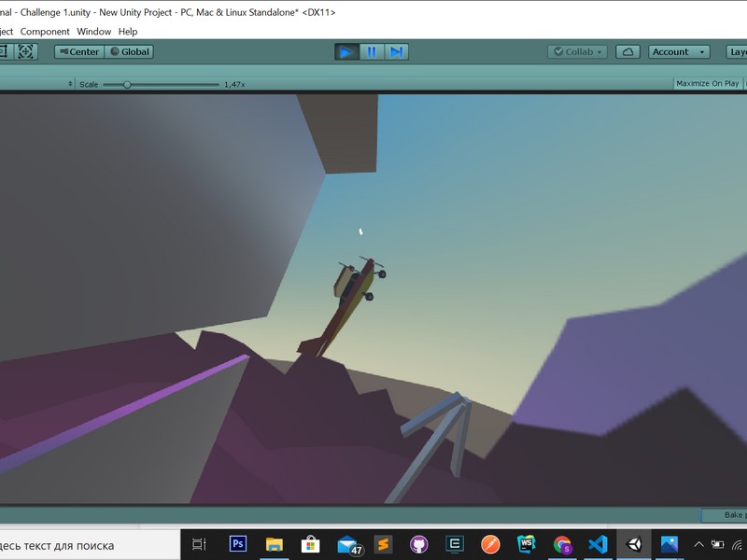
Task: Toggle Global handle orientation
Action: [x=129, y=51]
